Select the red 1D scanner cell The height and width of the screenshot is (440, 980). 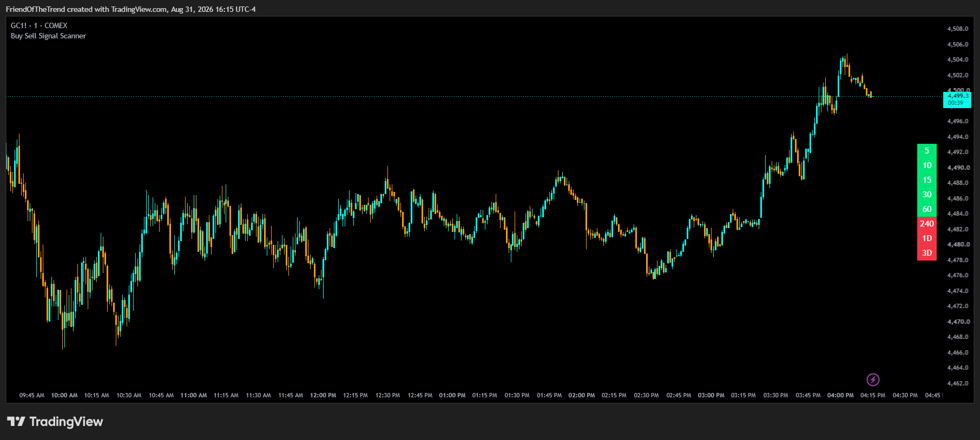point(927,238)
